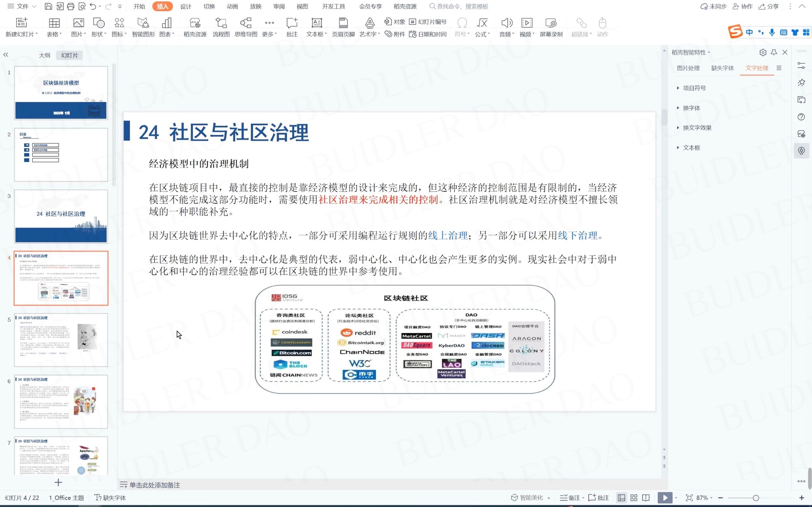812x507 pixels.
Task: Toggle 智能美化 in the status bar
Action: (529, 498)
